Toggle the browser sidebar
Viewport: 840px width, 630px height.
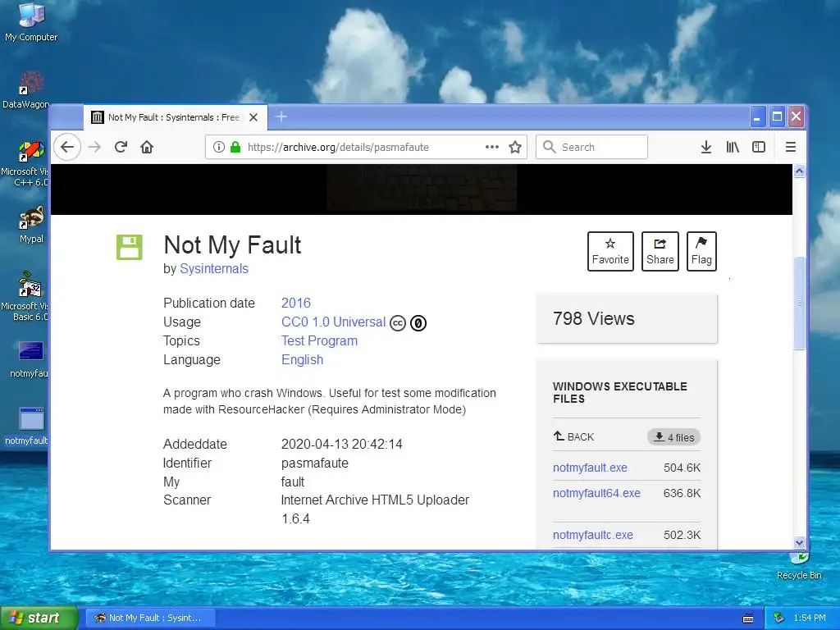click(x=759, y=147)
